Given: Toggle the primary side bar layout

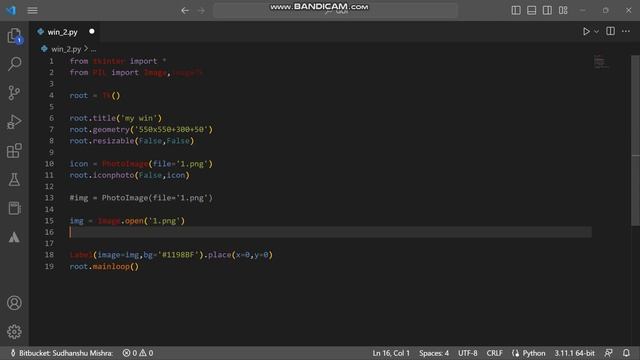Looking at the screenshot, I should click(516, 10).
